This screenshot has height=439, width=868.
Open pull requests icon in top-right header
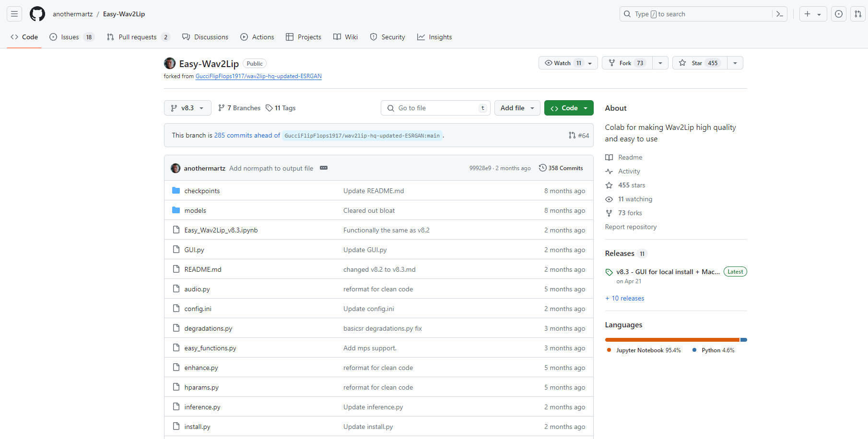(857, 14)
